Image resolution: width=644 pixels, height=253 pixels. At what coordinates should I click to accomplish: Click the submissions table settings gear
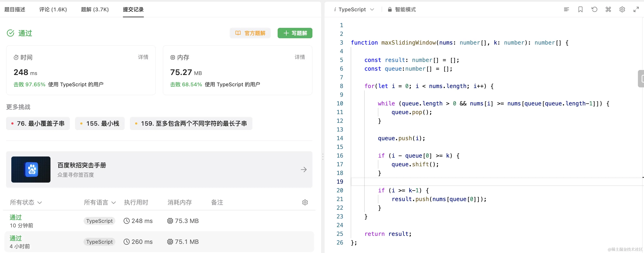tap(305, 202)
